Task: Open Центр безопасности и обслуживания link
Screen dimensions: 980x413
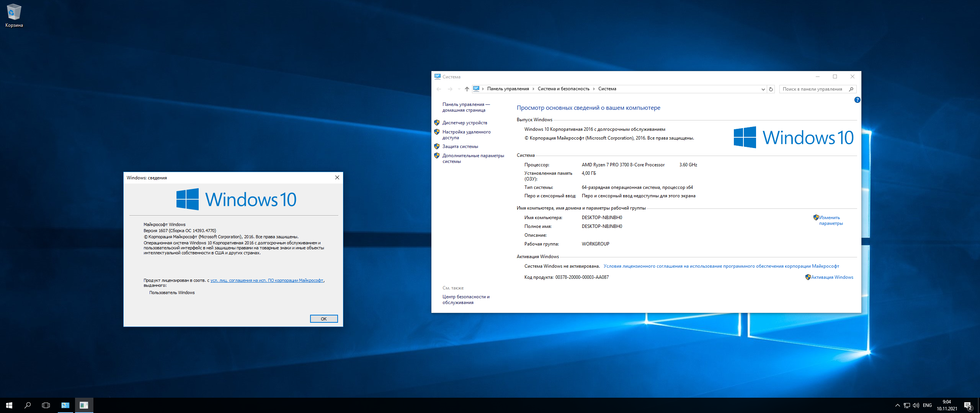Action: [466, 299]
